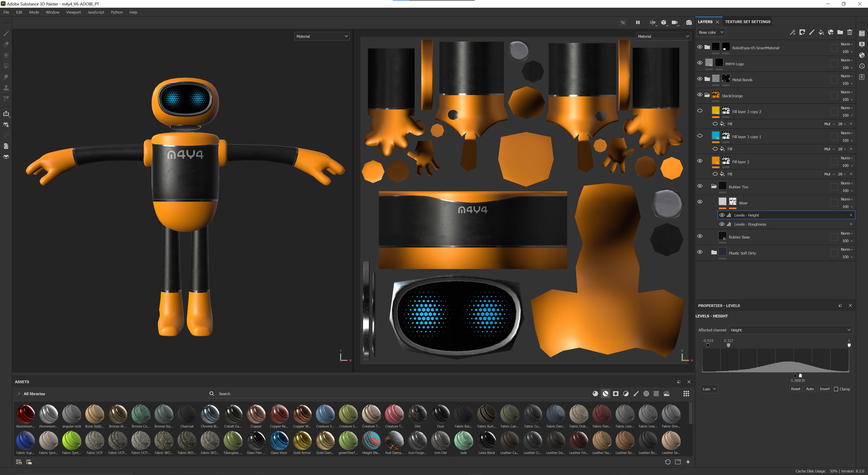Add a paint layer with brush icon
The height and width of the screenshot is (475, 868).
812,32
